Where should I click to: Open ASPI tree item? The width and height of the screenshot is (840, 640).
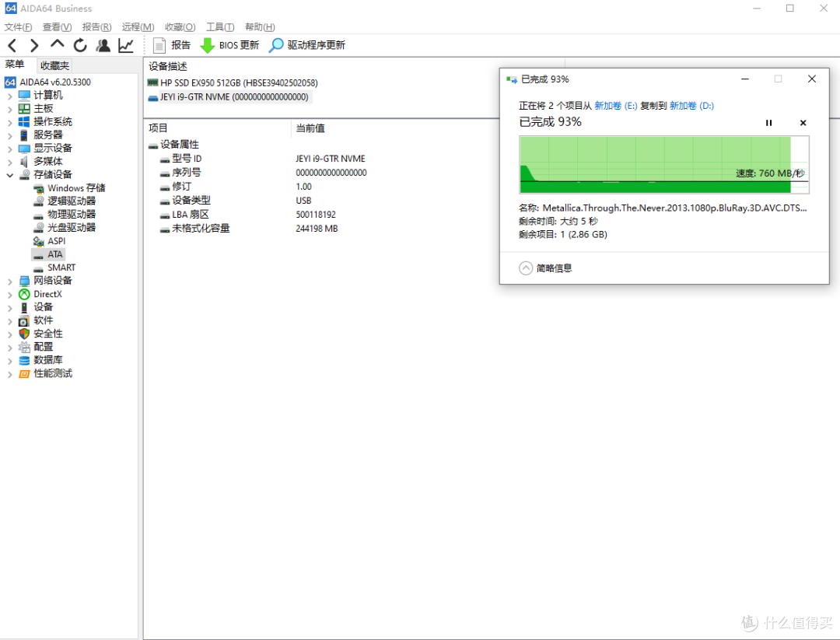point(49,241)
